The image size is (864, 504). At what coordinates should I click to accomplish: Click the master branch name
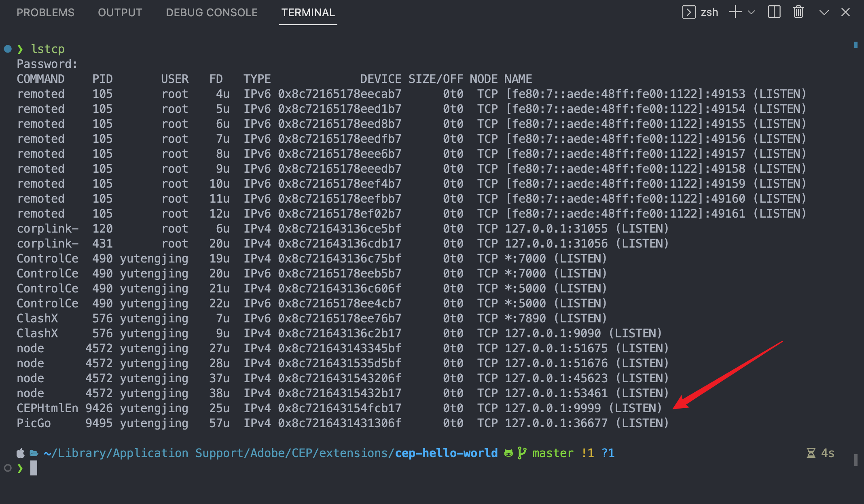553,453
